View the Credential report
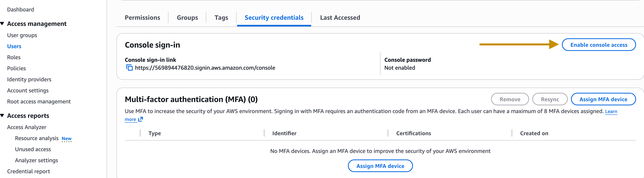644x178 pixels. pyautogui.click(x=28, y=171)
